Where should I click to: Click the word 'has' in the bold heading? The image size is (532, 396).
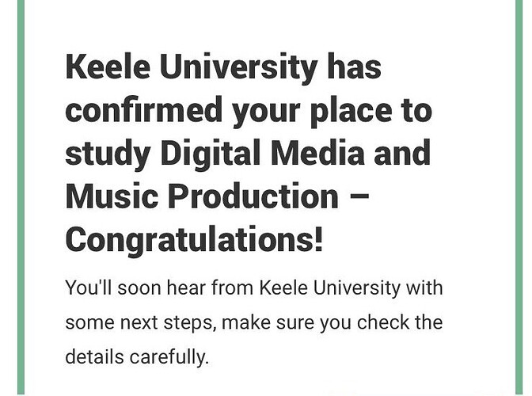pyautogui.click(x=354, y=67)
